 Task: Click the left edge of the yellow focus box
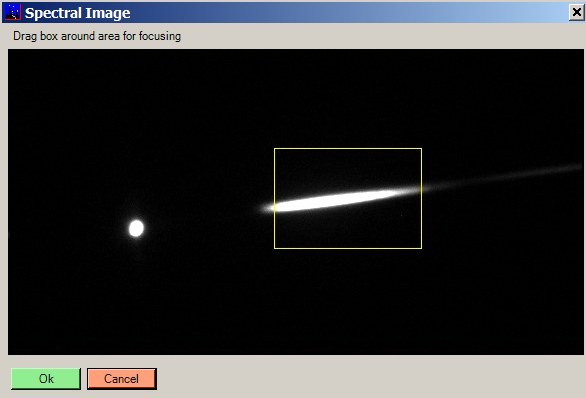pyautogui.click(x=274, y=198)
